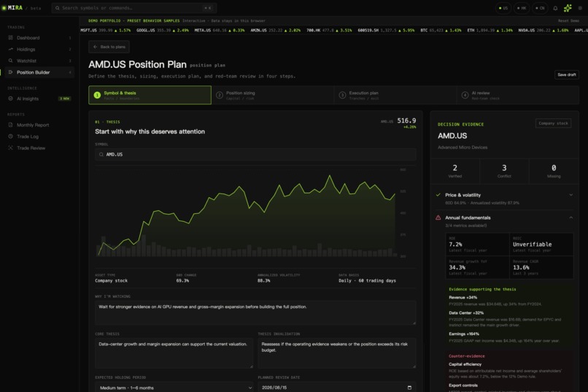This screenshot has height=392, width=588.
Task: Click the warning triangle beside Annual fundamentals
Action: (438, 218)
